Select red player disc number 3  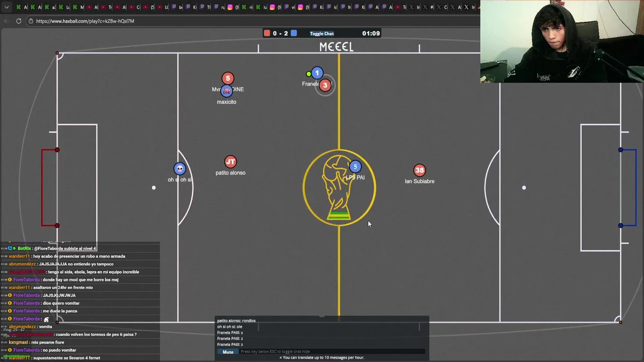325,85
